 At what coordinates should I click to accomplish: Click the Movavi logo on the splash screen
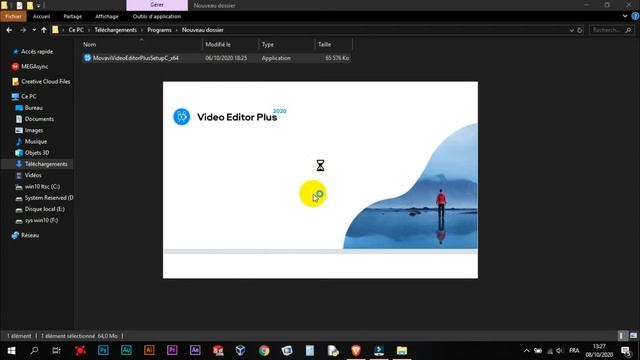point(181,117)
